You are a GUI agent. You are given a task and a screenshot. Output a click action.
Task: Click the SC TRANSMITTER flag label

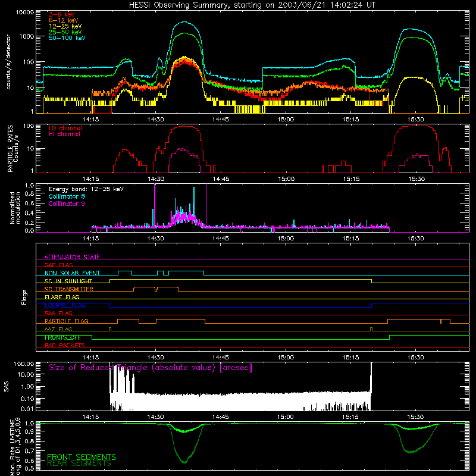coord(69,289)
